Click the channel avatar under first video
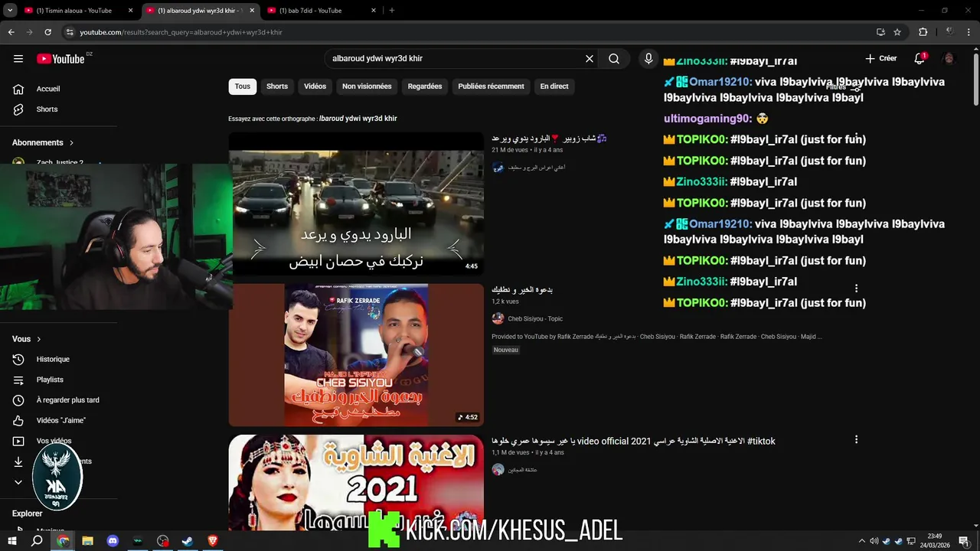This screenshot has height=551, width=980. click(498, 168)
